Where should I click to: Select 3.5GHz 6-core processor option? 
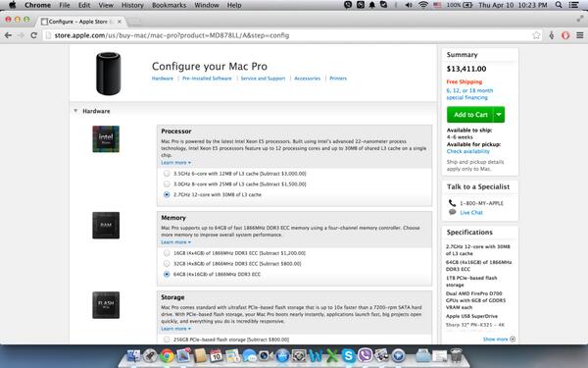[x=167, y=174]
